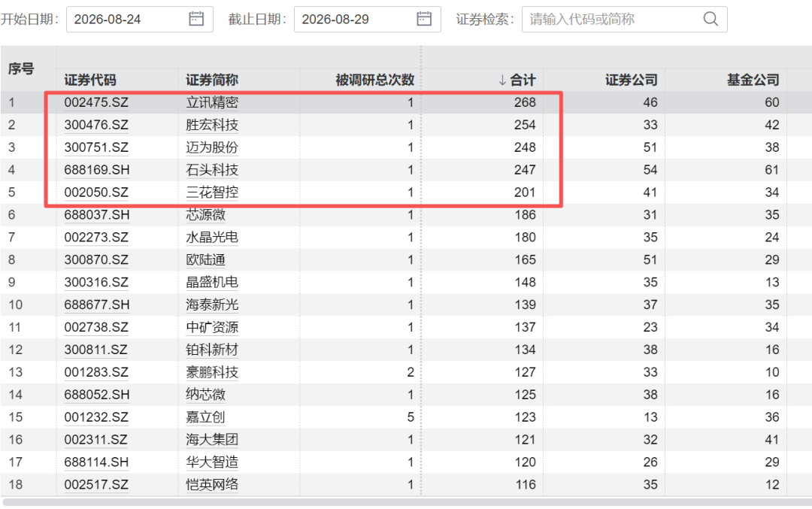
Task: Open stock code 002738.SZ
Action: [96, 327]
